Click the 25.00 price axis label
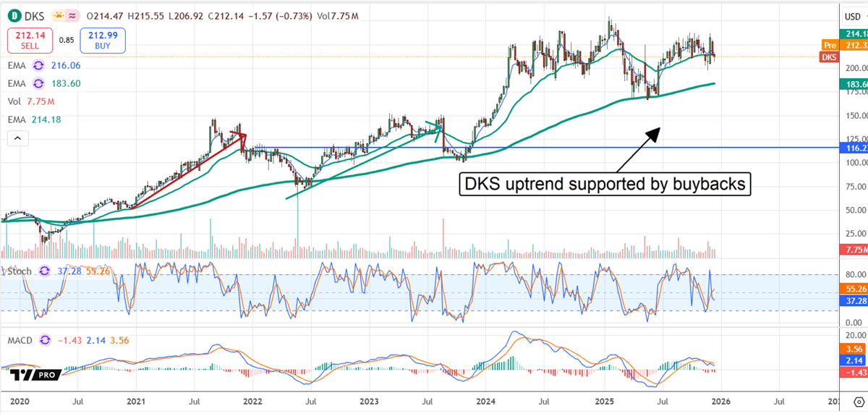This screenshot has height=414, width=868. point(856,233)
